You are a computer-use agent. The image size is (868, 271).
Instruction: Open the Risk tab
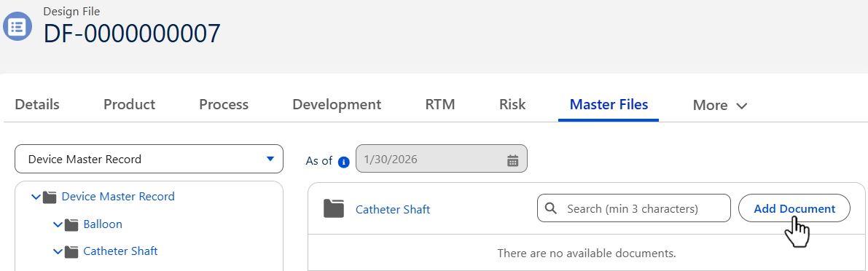(512, 104)
